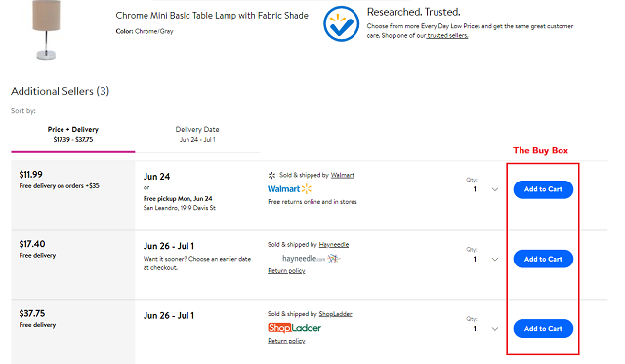625x364 pixels.
Task: Follow the ShopLadder seller name link
Action: [335, 314]
